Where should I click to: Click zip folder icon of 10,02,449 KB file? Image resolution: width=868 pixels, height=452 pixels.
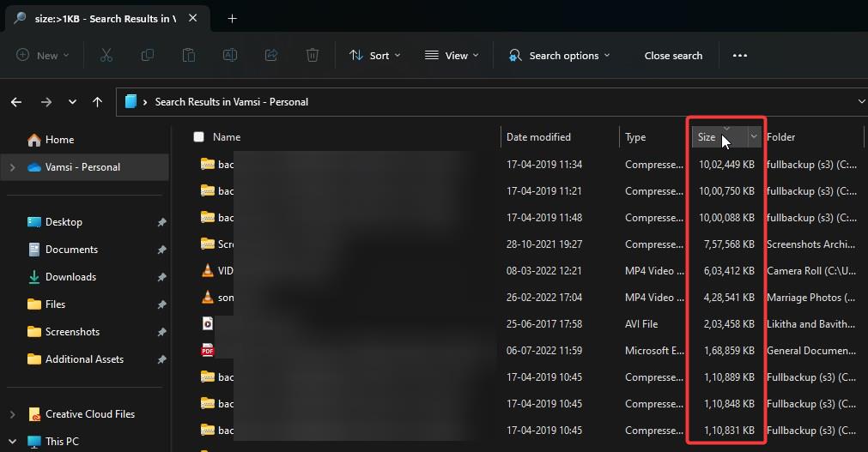[208, 164]
